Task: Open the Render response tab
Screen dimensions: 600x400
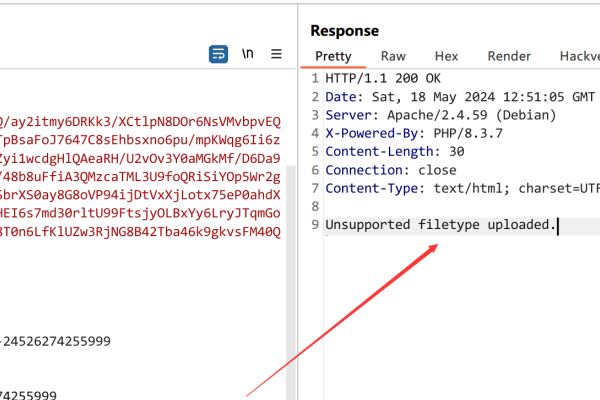Action: coord(510,57)
